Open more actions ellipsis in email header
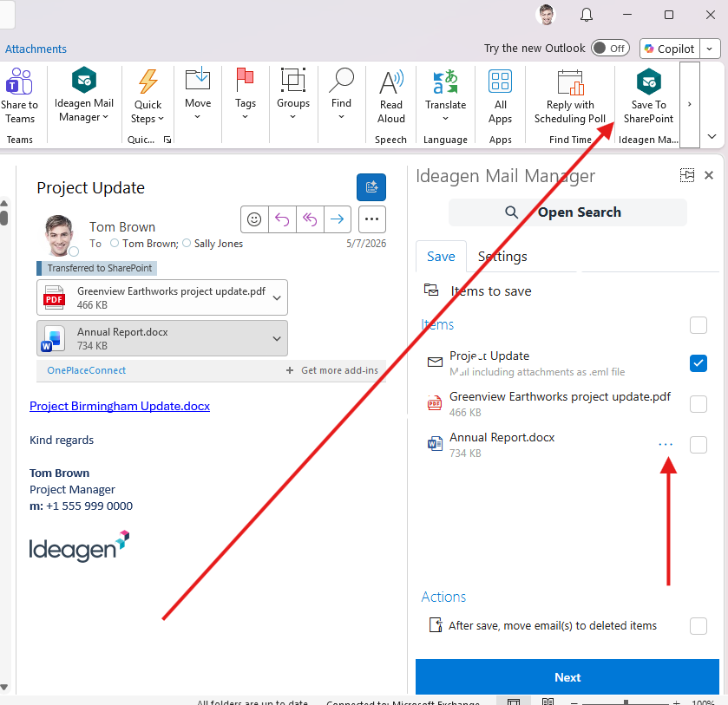Image resolution: width=728 pixels, height=705 pixels. [x=372, y=219]
